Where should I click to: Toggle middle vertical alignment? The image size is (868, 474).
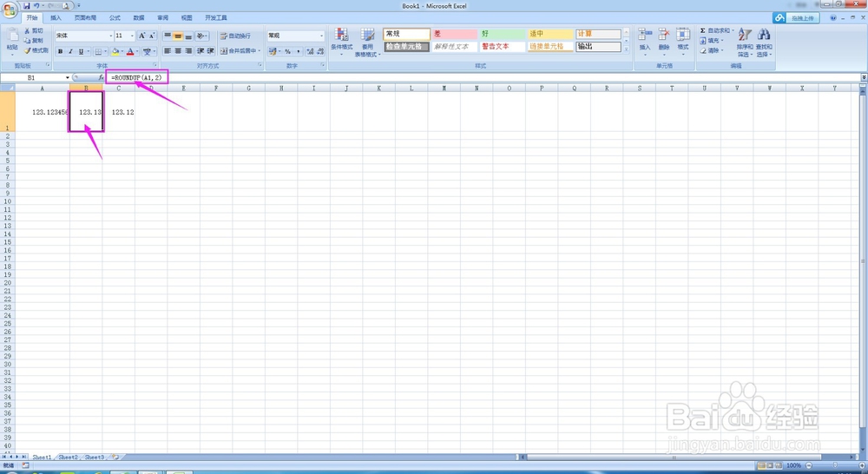[x=178, y=36]
